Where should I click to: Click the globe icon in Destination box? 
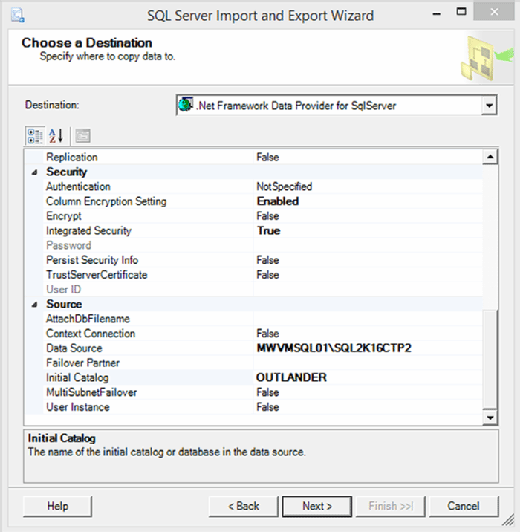coord(186,105)
